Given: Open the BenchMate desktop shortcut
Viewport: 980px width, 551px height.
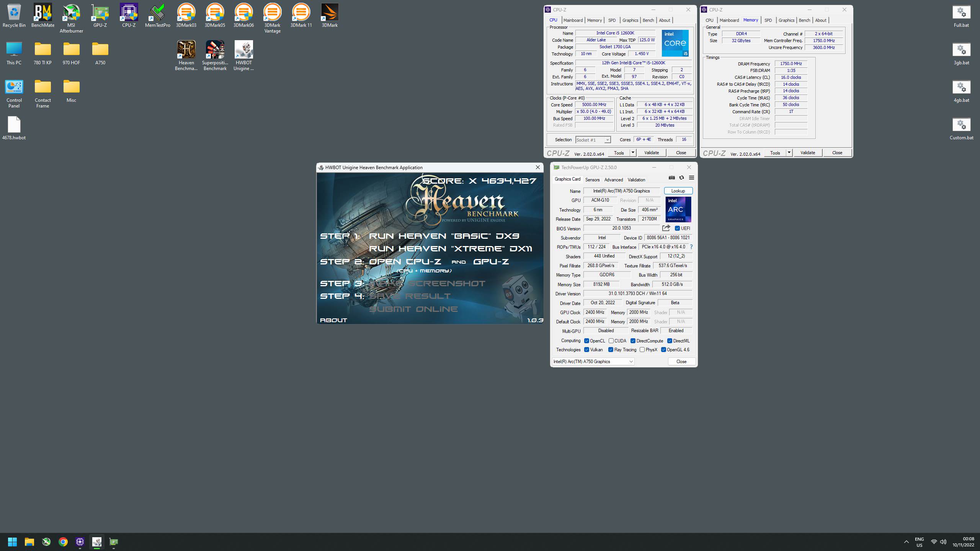Looking at the screenshot, I should 42,16.
